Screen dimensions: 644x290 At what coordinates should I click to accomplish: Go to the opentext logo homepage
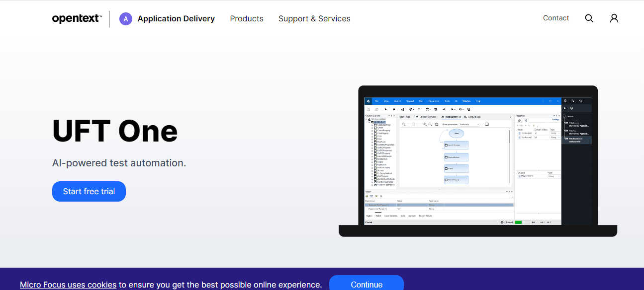[77, 18]
